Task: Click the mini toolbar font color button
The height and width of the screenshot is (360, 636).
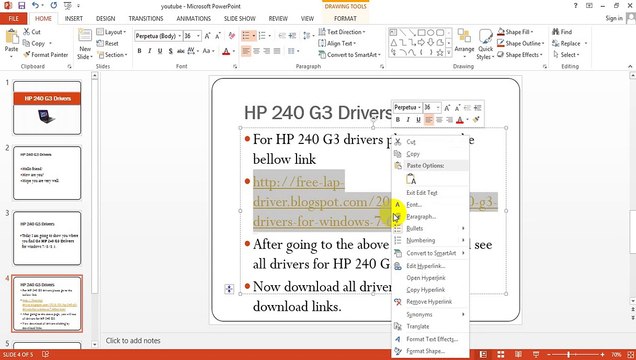Action: 460,119
